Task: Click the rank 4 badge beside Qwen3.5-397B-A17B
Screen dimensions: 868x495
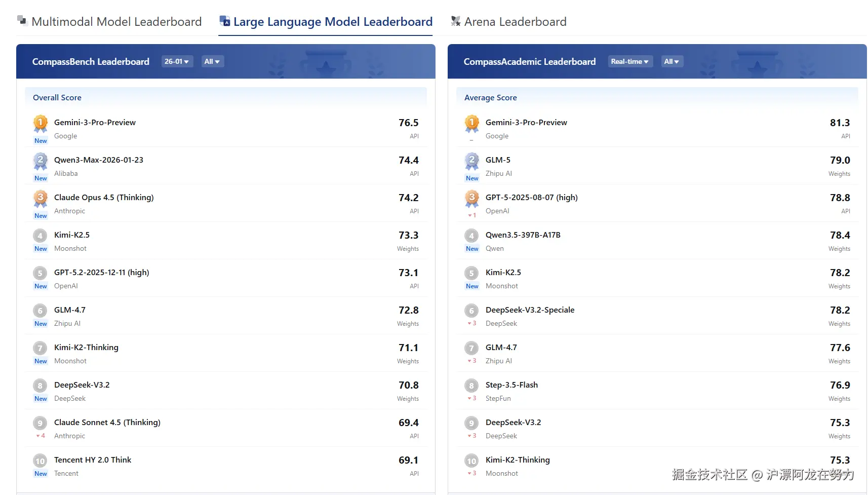Action: (x=471, y=236)
